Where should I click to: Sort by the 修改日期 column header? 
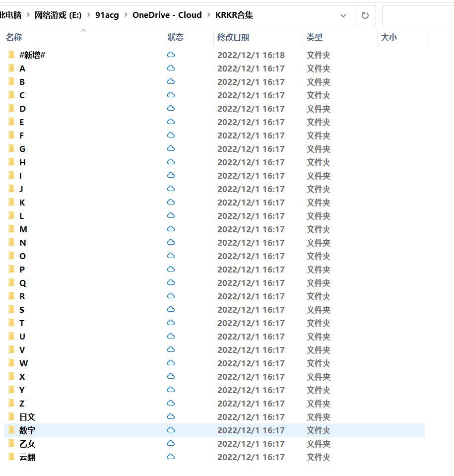[233, 38]
